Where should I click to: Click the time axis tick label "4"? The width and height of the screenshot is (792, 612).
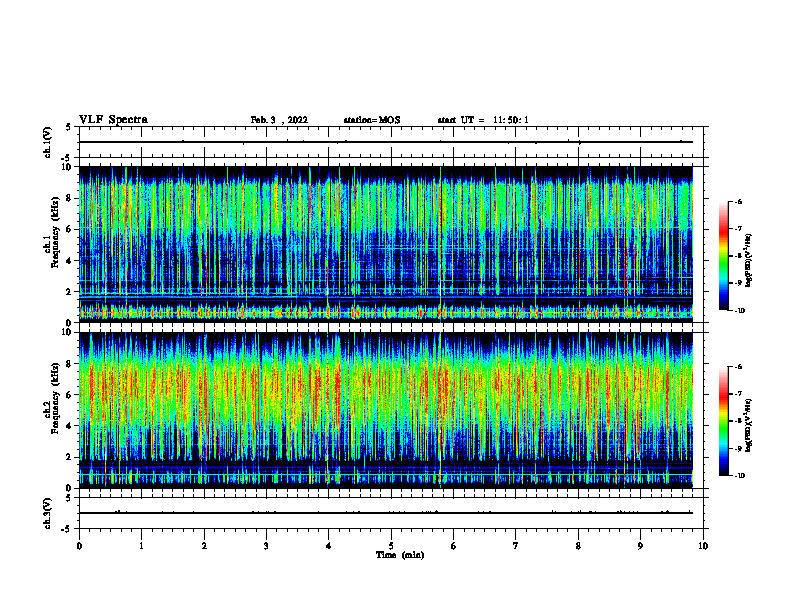[x=328, y=546]
